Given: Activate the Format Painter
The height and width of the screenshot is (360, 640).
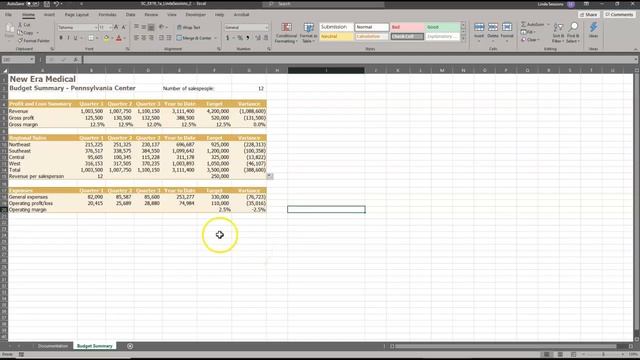Looking at the screenshot, I should [x=33, y=41].
